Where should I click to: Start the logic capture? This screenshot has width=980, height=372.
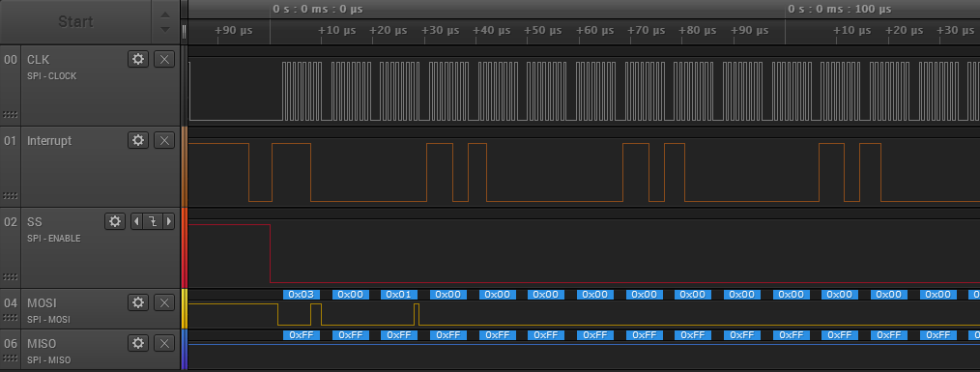(75, 22)
